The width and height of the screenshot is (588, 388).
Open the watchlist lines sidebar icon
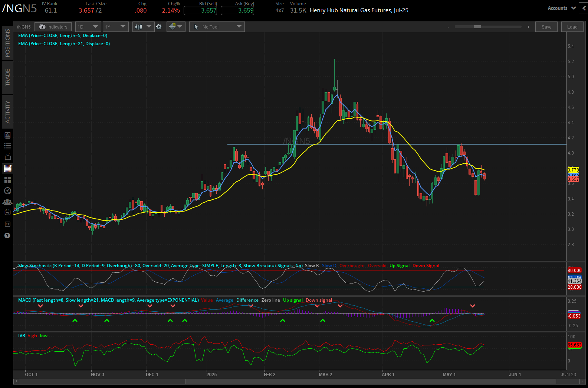(x=7, y=146)
